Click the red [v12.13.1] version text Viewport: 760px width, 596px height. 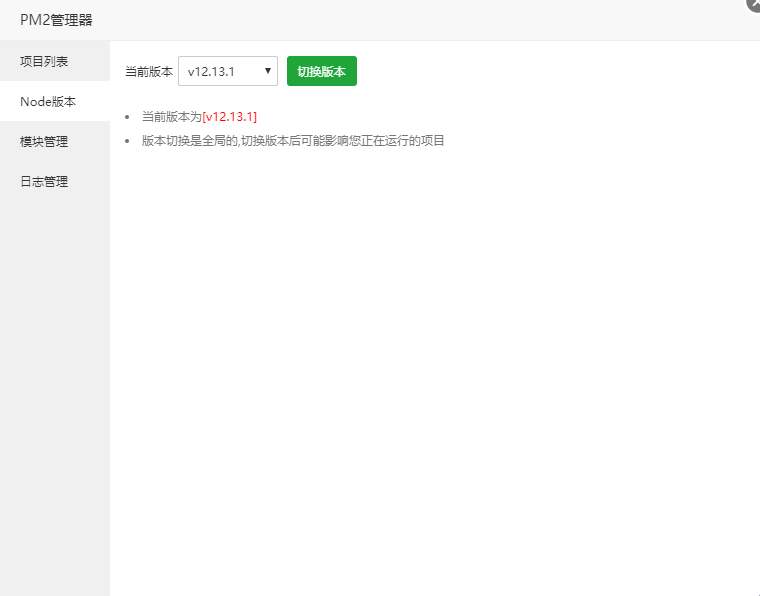(x=229, y=117)
